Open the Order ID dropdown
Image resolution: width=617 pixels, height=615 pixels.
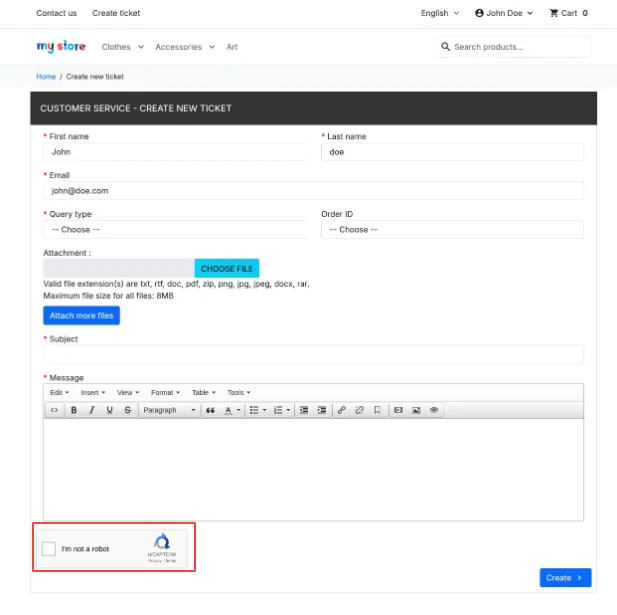[452, 229]
